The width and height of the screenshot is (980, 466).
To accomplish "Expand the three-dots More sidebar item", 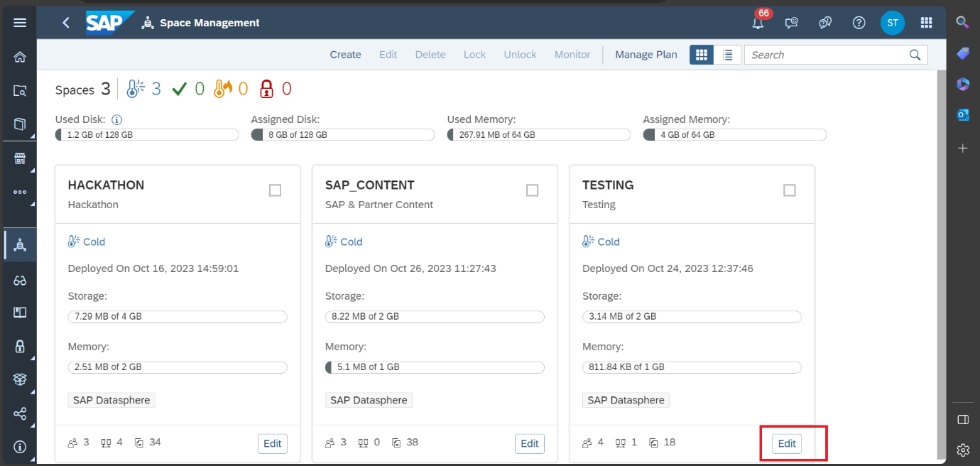I will point(20,192).
